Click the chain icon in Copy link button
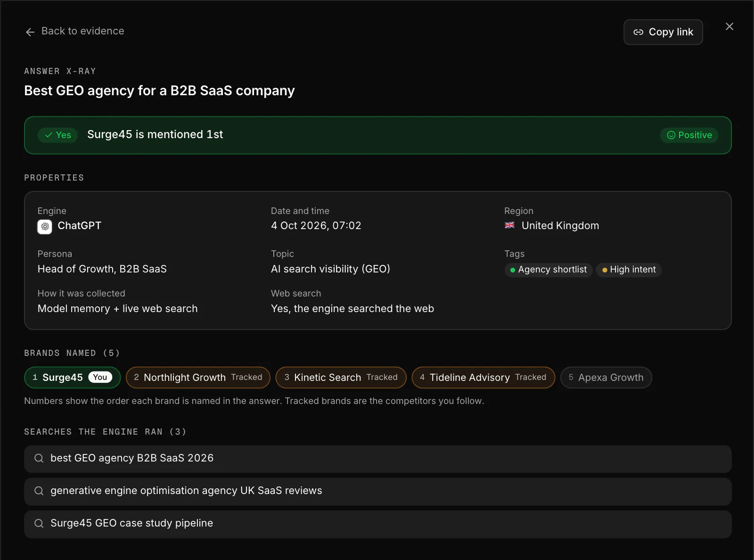Image resolution: width=754 pixels, height=560 pixels. tap(638, 32)
